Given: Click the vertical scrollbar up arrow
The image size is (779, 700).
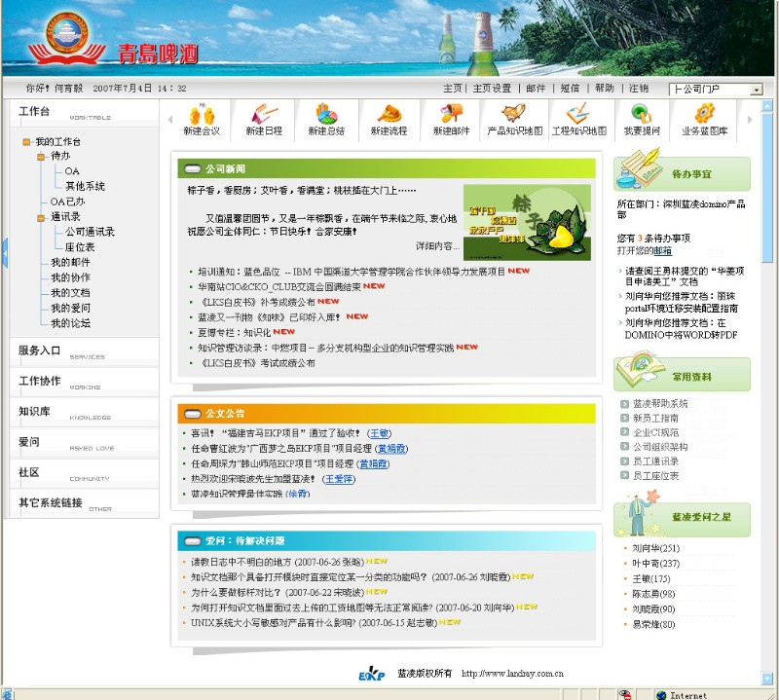Looking at the screenshot, I should point(767,105).
